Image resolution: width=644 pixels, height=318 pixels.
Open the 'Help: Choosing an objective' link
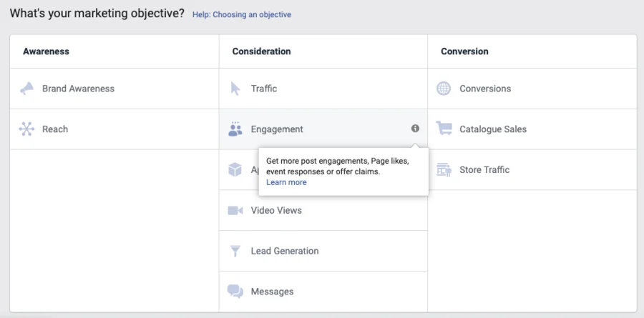click(x=241, y=14)
